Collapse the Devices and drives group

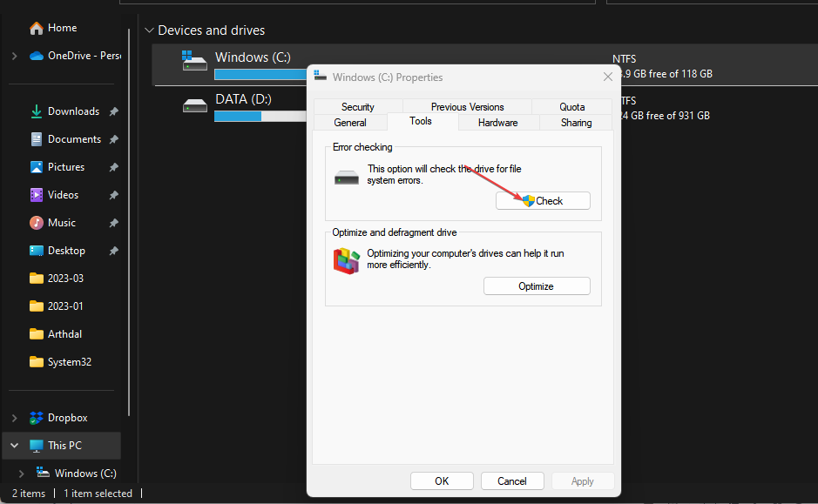[x=149, y=30]
